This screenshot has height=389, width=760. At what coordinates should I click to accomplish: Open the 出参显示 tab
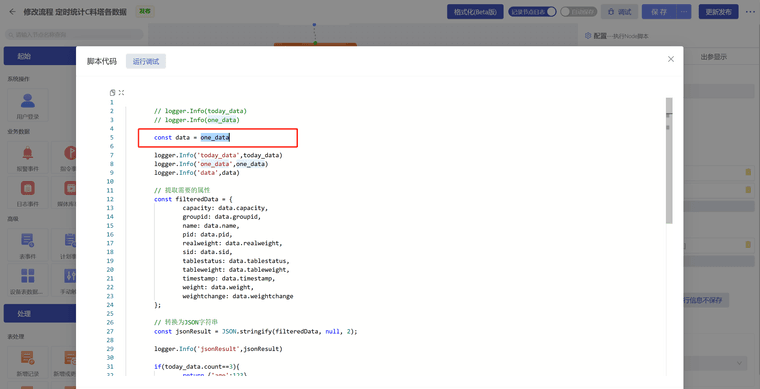[713, 57]
